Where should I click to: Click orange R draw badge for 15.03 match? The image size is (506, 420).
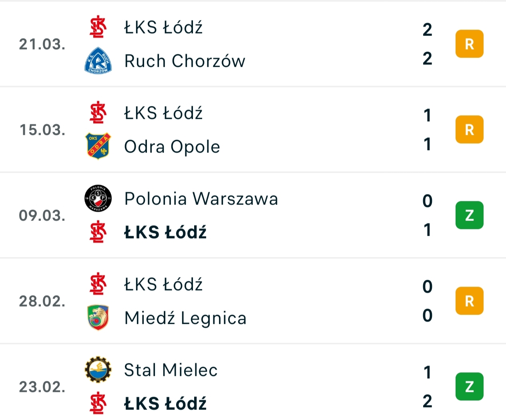click(469, 130)
